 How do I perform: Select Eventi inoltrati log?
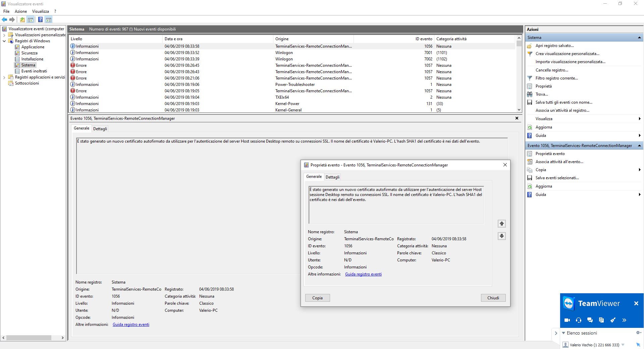pyautogui.click(x=34, y=71)
